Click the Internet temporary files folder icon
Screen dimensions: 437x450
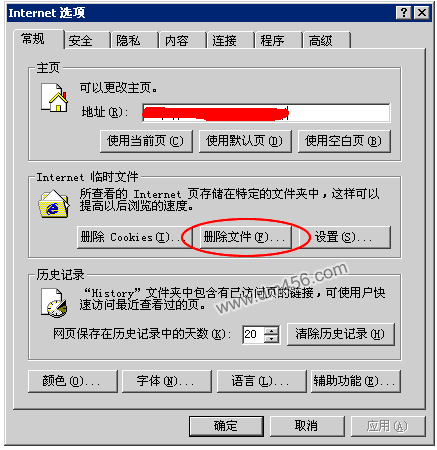point(54,204)
